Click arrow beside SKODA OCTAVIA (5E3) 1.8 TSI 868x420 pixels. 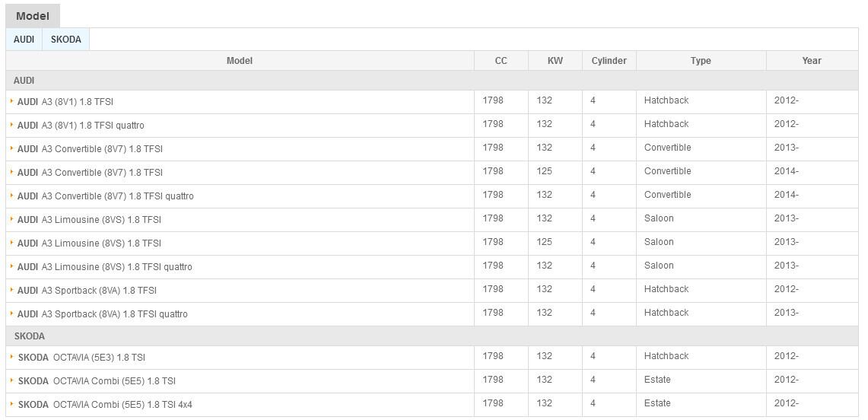(12, 357)
